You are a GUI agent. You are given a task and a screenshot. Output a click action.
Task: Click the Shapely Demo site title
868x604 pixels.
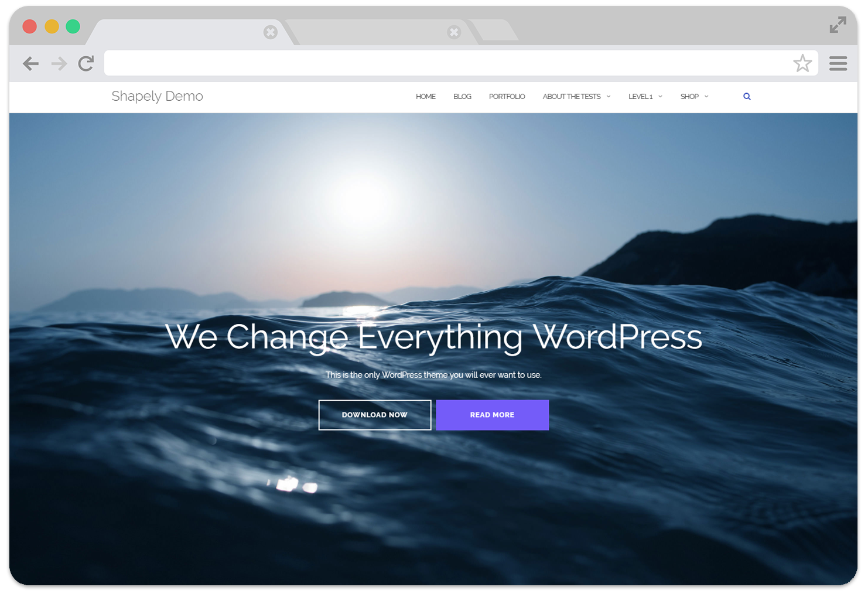click(x=157, y=96)
